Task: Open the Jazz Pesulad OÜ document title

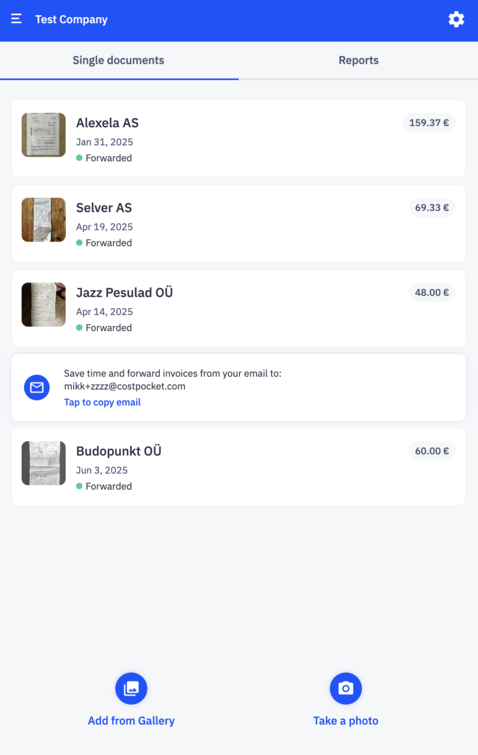Action: pos(124,292)
